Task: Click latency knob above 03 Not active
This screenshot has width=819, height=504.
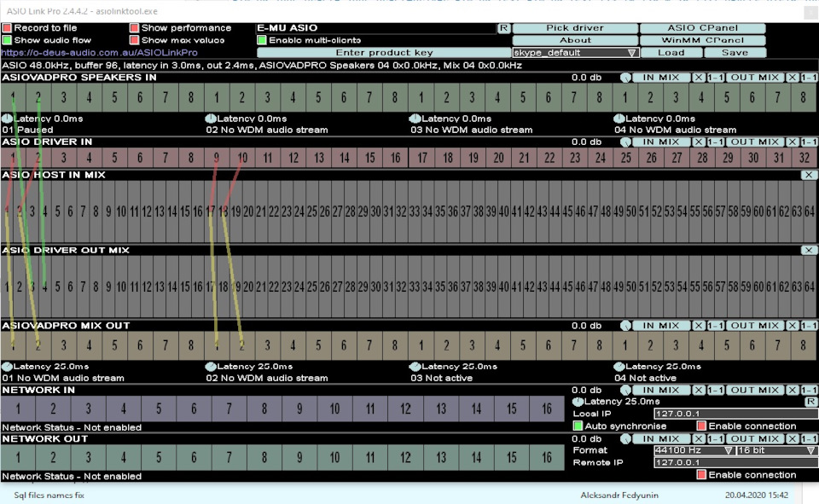Action: coord(415,367)
